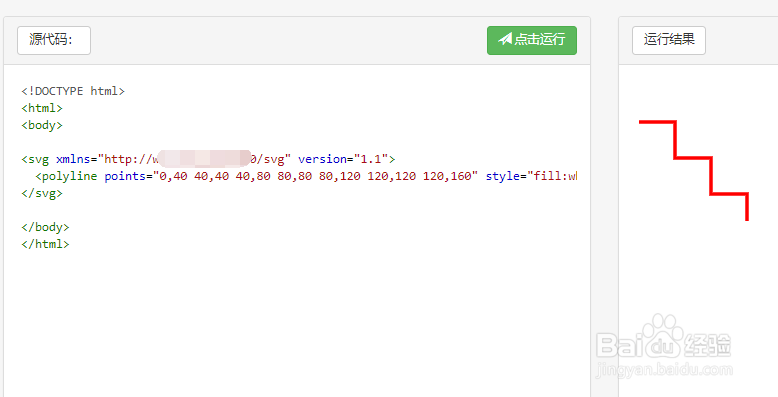Click the version="1.1" attribute

(x=343, y=159)
